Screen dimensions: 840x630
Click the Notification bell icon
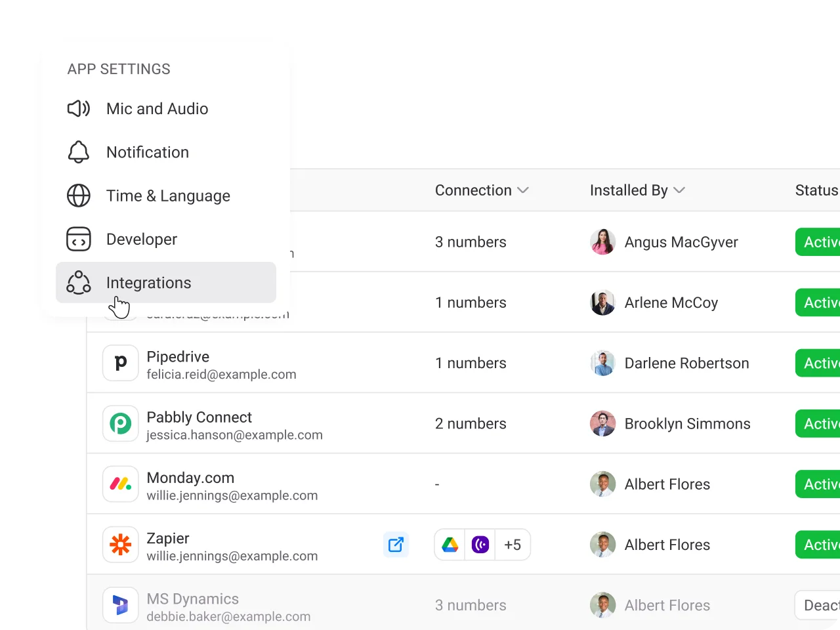coord(79,152)
